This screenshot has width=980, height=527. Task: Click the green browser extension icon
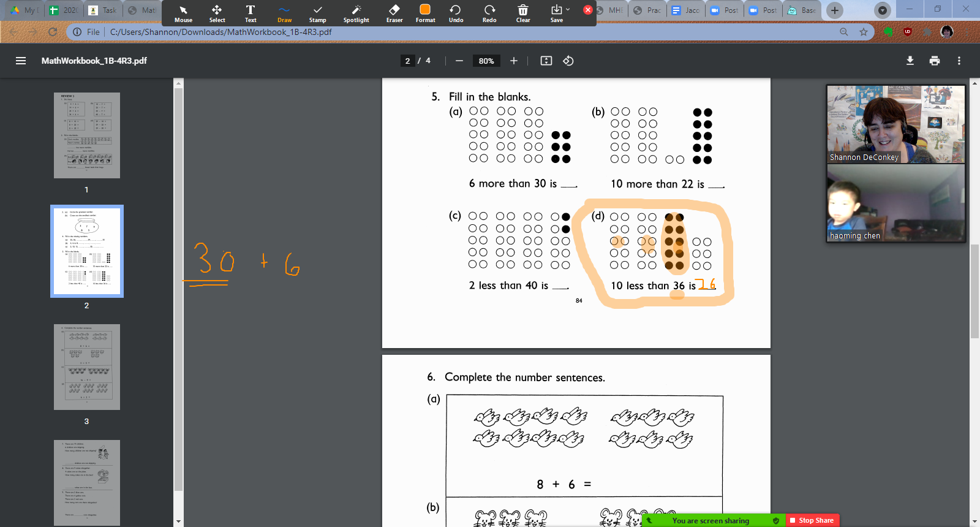point(888,32)
